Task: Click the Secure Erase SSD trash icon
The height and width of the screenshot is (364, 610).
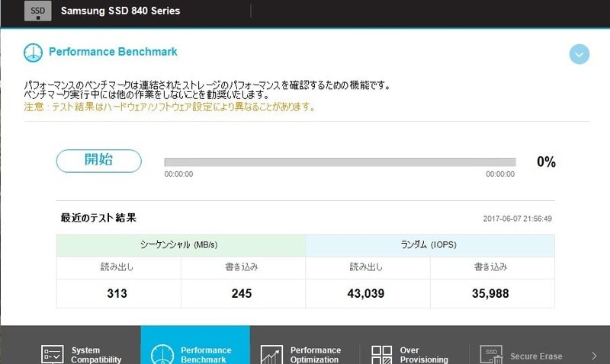Action: [x=491, y=354]
